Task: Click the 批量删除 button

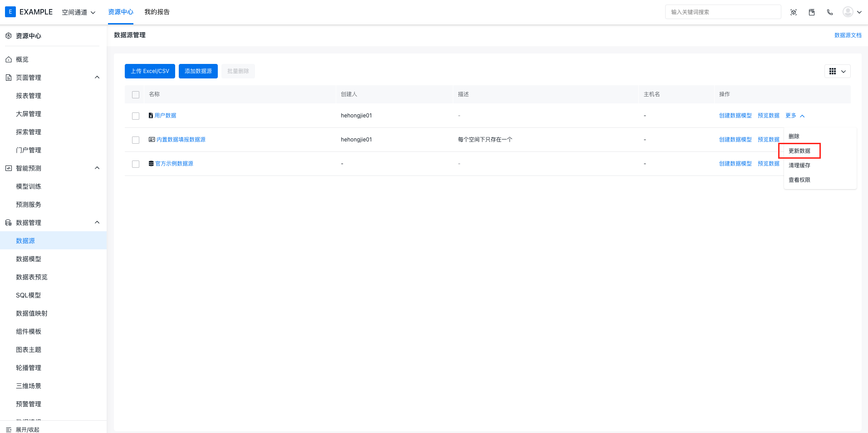Action: click(x=238, y=71)
